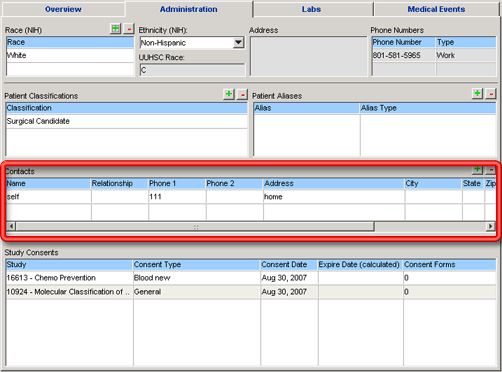
Task: Click the Contacts horizontal scrollbar thumb
Action: pos(195,227)
